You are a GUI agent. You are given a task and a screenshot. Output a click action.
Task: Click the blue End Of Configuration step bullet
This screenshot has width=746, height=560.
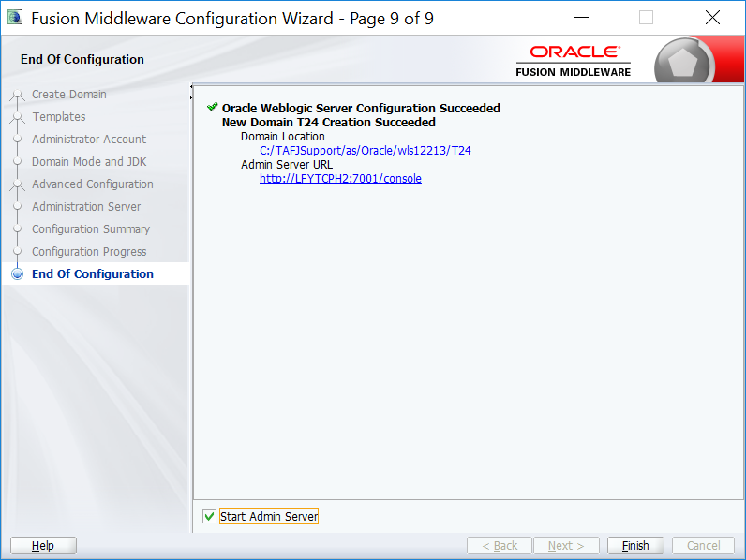pyautogui.click(x=17, y=274)
